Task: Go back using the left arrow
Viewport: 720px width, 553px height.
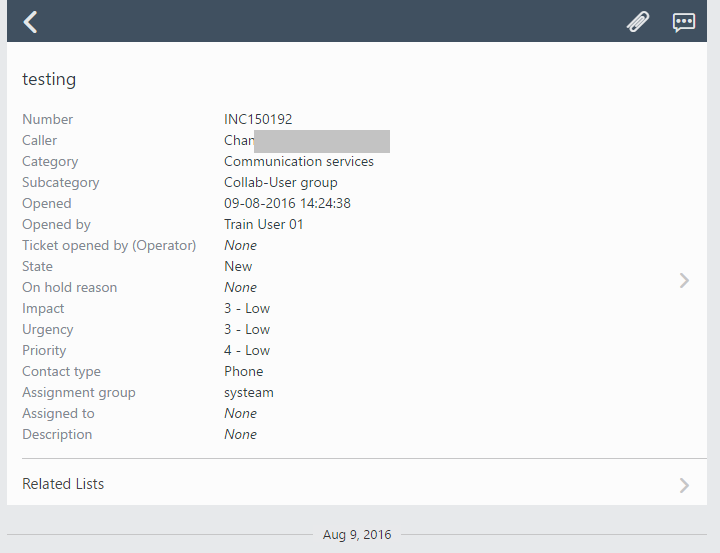Action: pyautogui.click(x=31, y=22)
